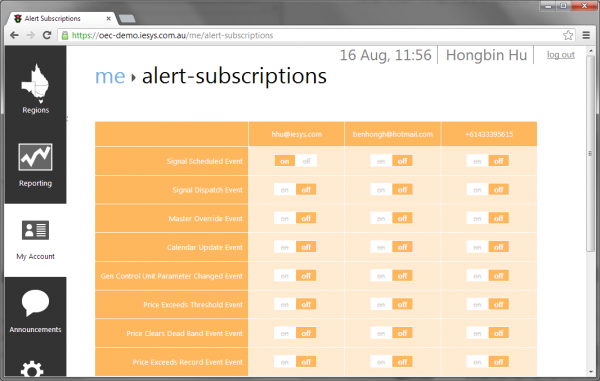Viewport: 600px width, 381px height.
Task: Toggle Calendar Update Event for benhongh@hotmail.com
Action: tap(391, 247)
